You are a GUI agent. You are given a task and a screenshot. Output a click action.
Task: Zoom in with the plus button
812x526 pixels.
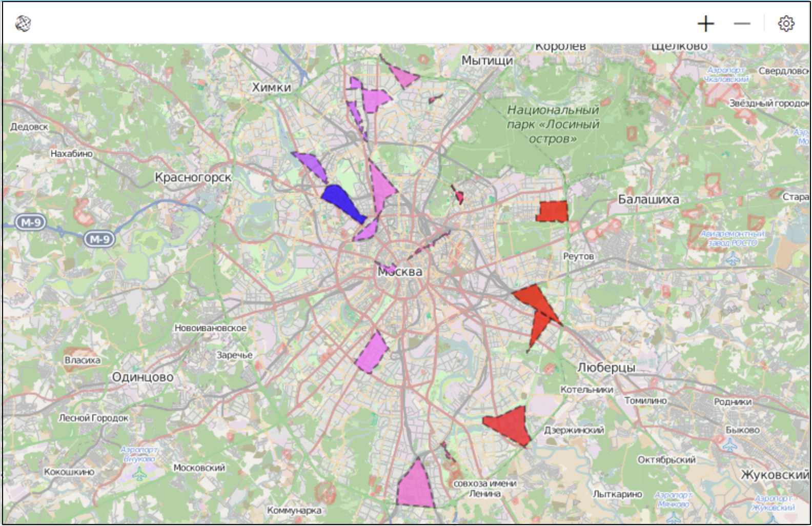(705, 24)
